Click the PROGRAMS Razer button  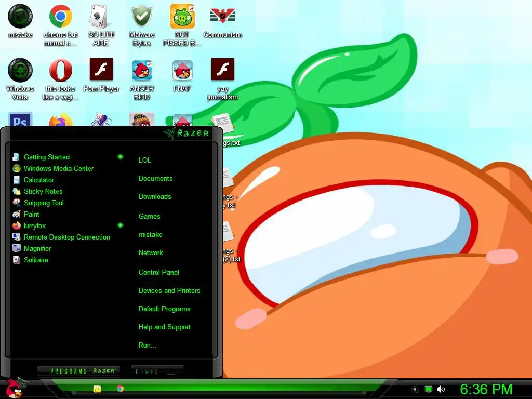[79, 371]
